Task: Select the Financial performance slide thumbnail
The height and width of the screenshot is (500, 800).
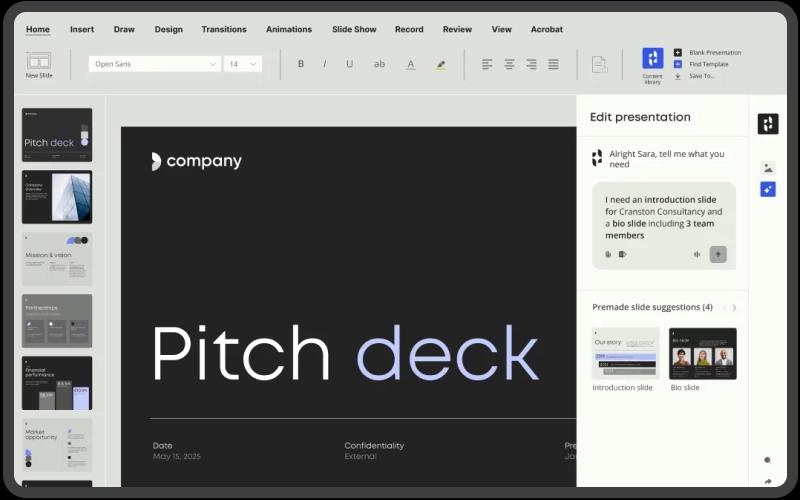Action: pyautogui.click(x=57, y=383)
